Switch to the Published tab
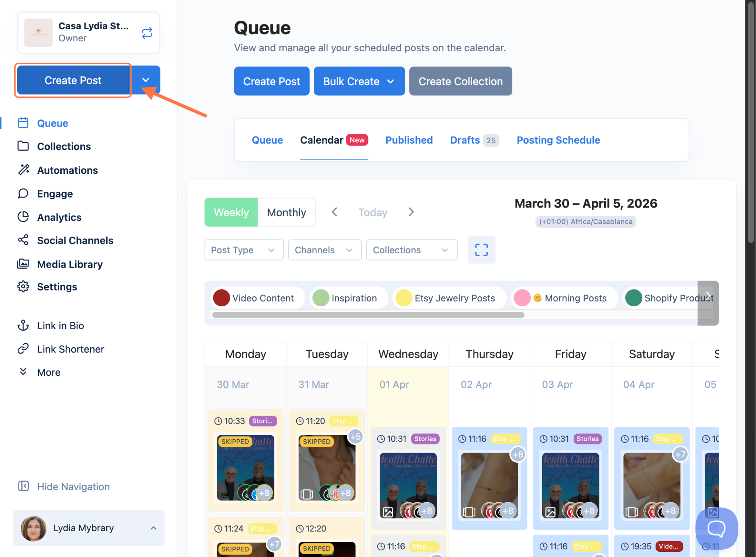This screenshot has width=756, height=557. coord(409,140)
